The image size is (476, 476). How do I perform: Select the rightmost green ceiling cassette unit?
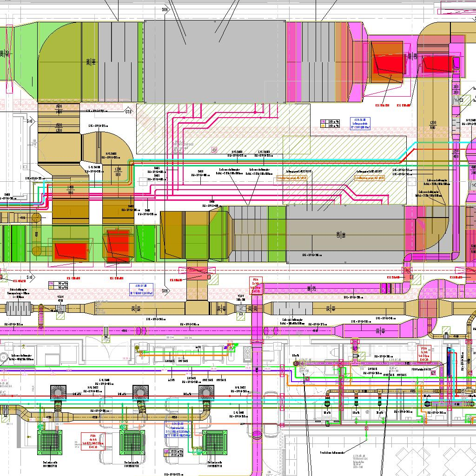(216, 444)
